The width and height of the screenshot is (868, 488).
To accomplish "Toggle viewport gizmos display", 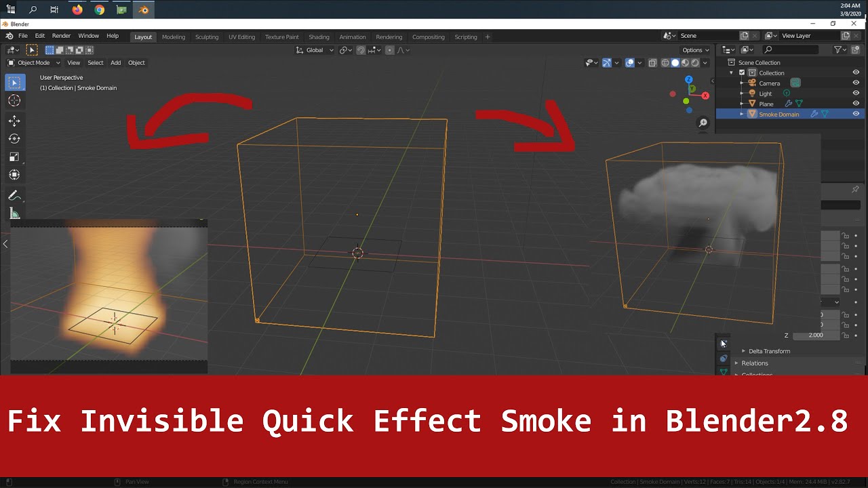I will [606, 63].
